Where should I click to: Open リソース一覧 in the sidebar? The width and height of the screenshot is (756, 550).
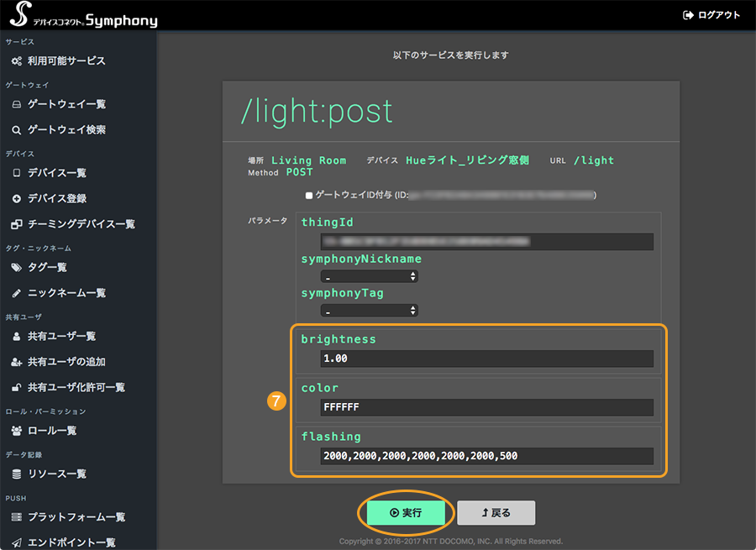(x=57, y=474)
